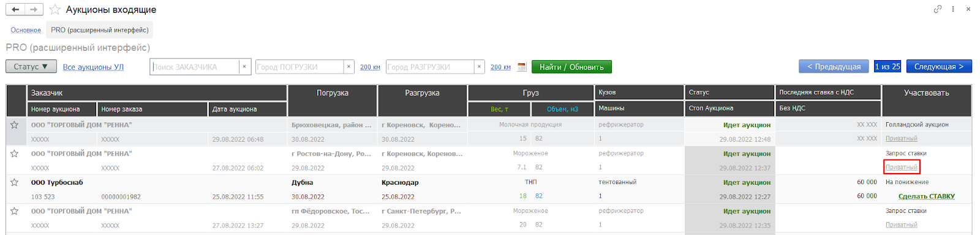980x235 pixels.
Task: Go to Следующая page
Action: tap(939, 66)
